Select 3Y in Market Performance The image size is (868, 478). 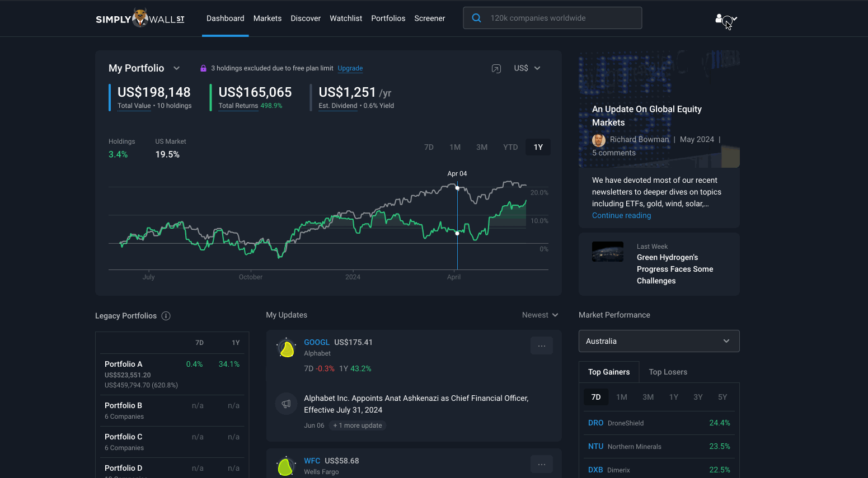tap(698, 397)
